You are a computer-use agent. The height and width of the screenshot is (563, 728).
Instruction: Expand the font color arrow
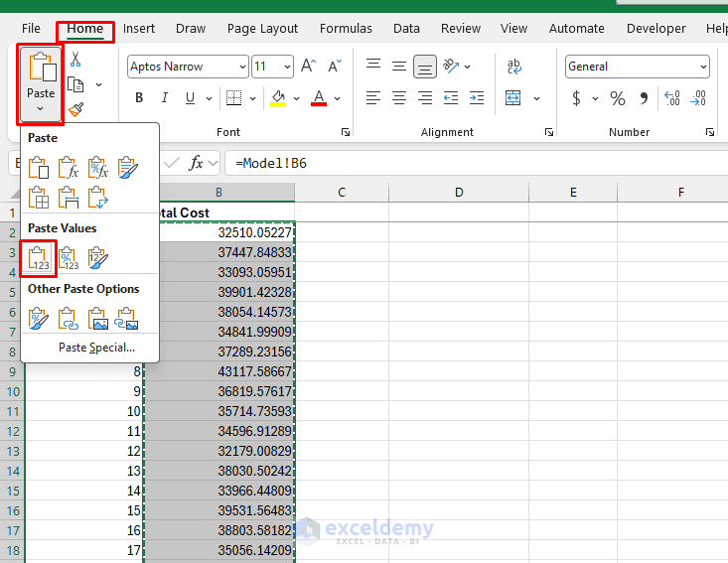pyautogui.click(x=337, y=98)
